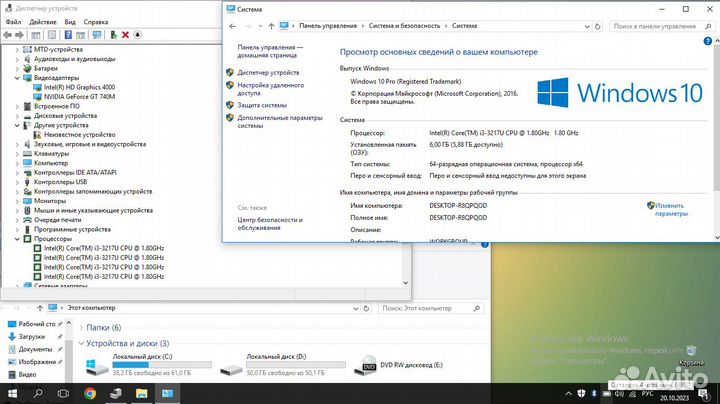Click the Properties sheet icon in Device Manager toolbar

pos(52,35)
